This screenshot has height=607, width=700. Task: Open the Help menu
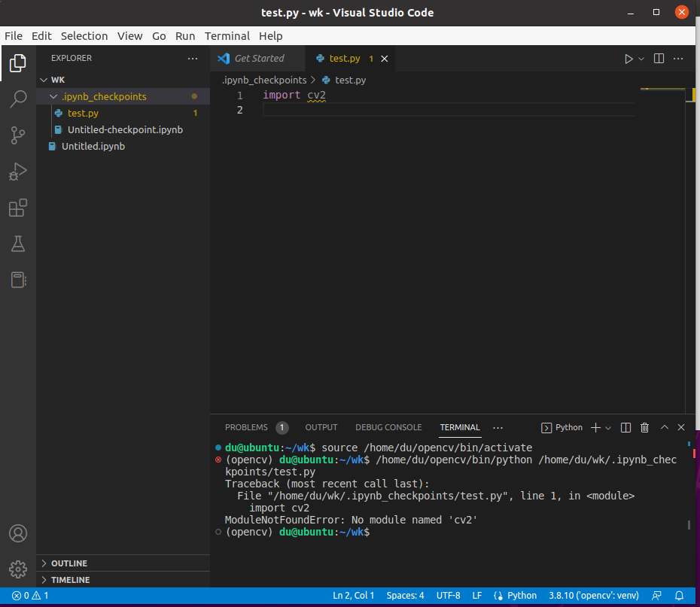pos(270,36)
